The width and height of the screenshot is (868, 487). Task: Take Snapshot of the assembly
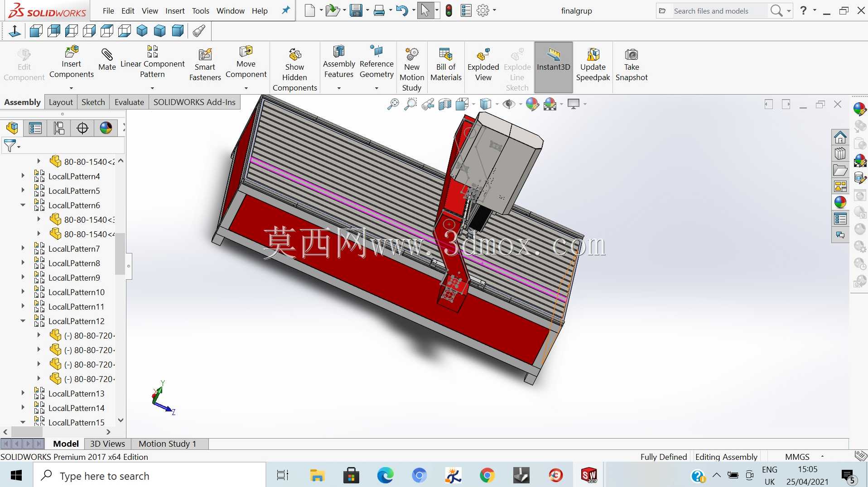[x=632, y=65]
